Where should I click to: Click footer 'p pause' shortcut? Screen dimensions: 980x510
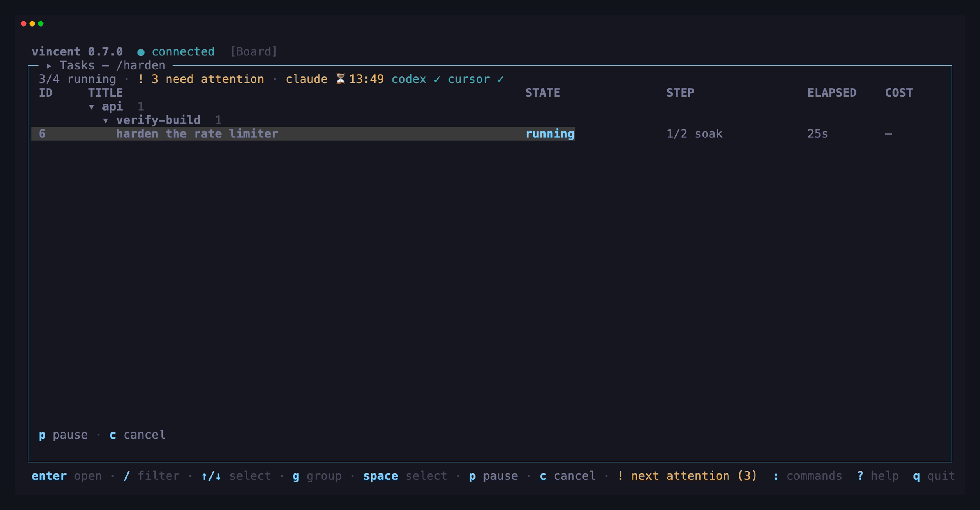[493, 476]
